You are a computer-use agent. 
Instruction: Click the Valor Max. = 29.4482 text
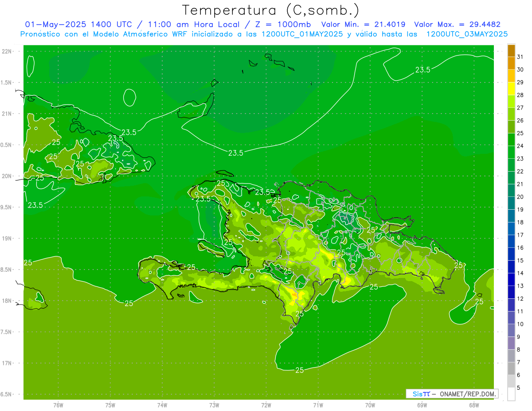[x=458, y=24]
